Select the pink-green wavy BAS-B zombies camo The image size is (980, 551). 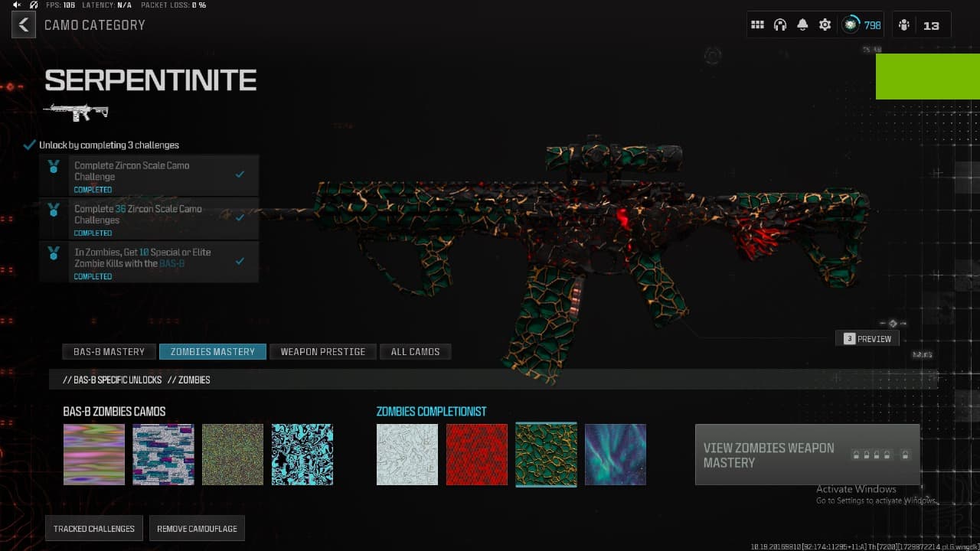[x=94, y=455]
